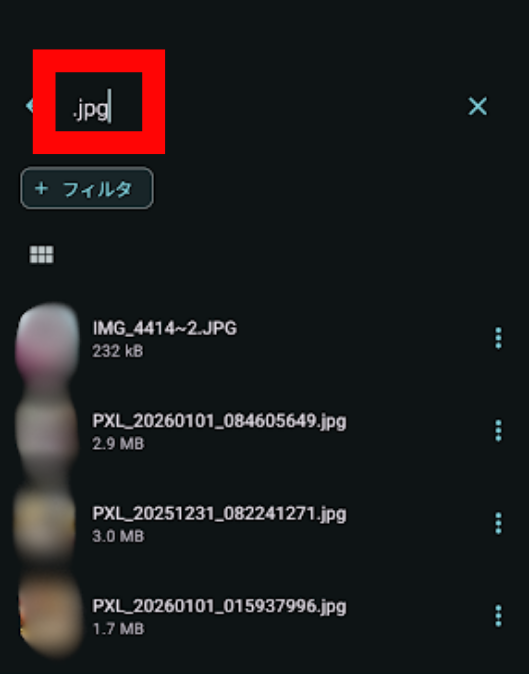Add a filter with フィルタ button
Screen dimensions: 529x675
pyautogui.click(x=87, y=188)
